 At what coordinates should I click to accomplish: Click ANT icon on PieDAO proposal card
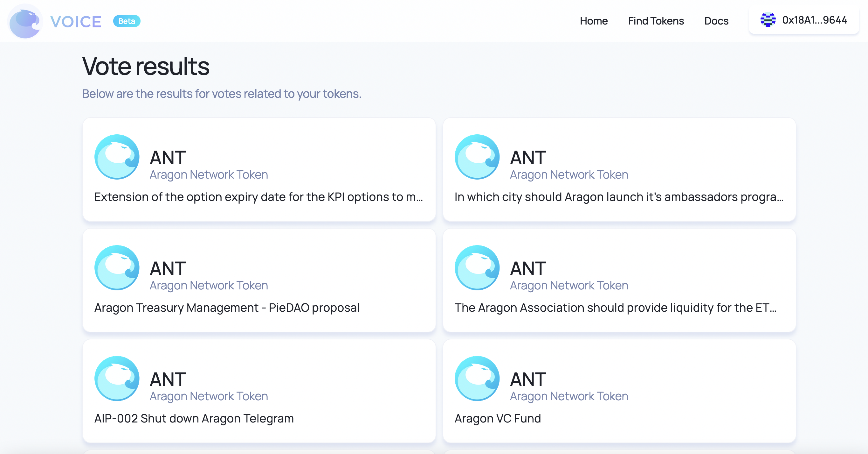(117, 267)
